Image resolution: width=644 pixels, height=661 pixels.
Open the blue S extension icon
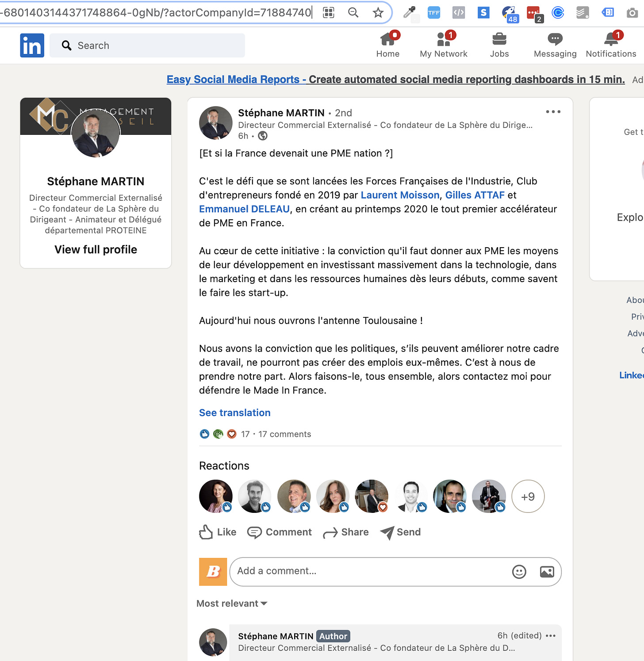483,13
